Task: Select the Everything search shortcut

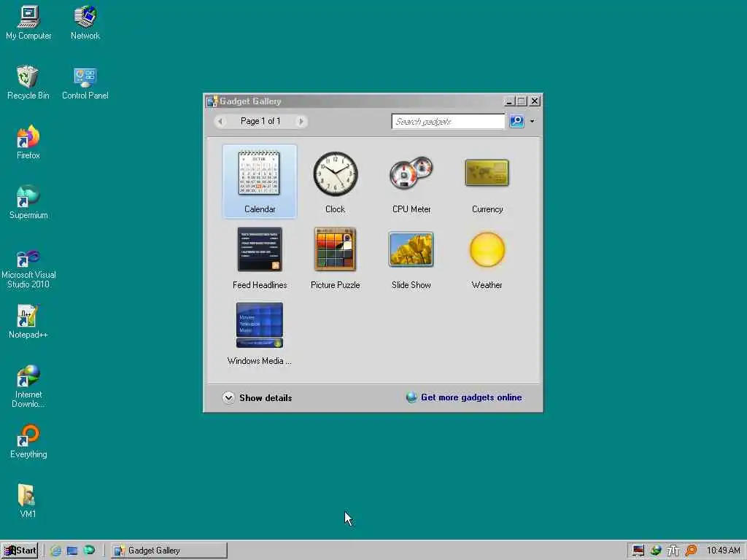Action: click(x=28, y=441)
